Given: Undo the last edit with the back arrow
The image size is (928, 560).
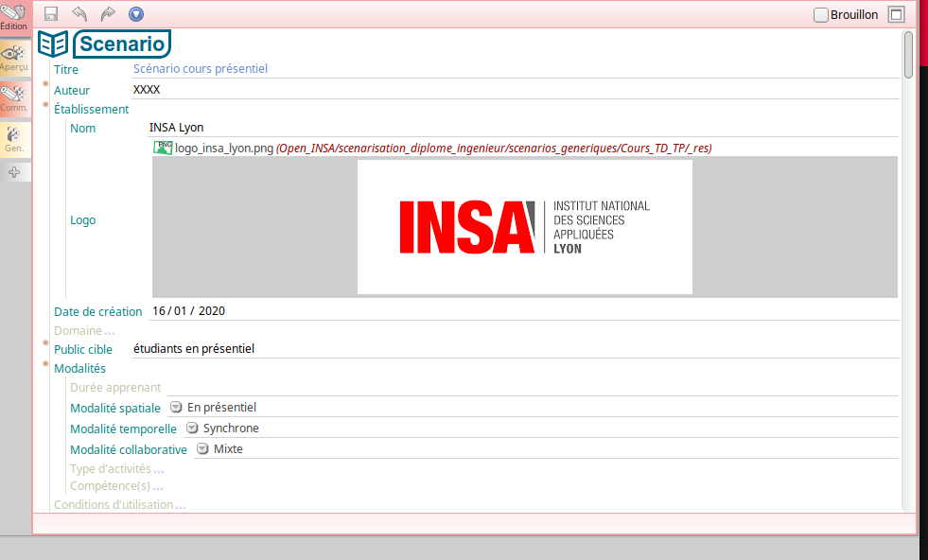Looking at the screenshot, I should coord(79,14).
